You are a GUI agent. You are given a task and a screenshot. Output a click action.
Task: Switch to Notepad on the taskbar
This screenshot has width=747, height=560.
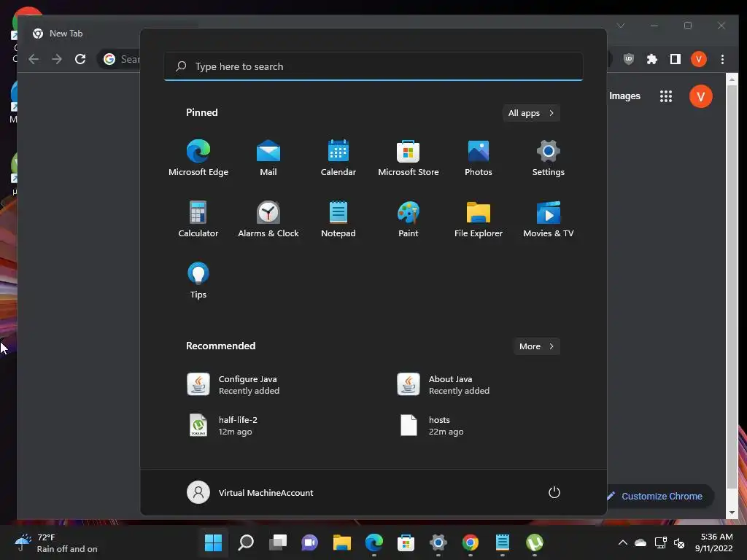coord(503,542)
